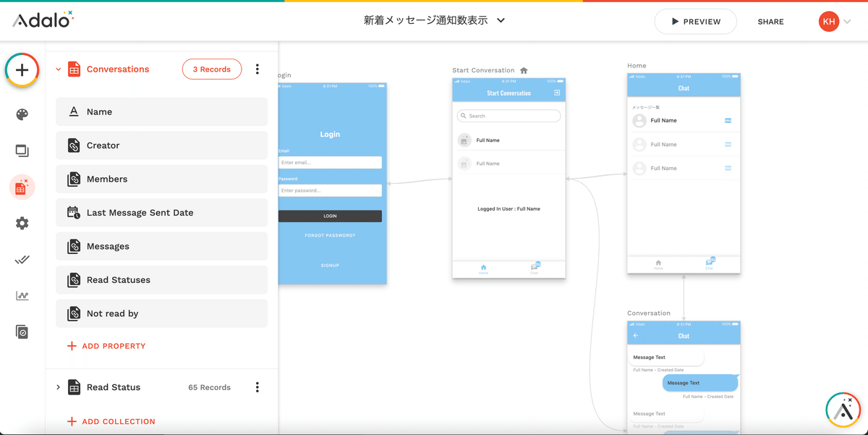Click the calendar icon beside Last Message Sent Date
868x435 pixels.
click(74, 213)
